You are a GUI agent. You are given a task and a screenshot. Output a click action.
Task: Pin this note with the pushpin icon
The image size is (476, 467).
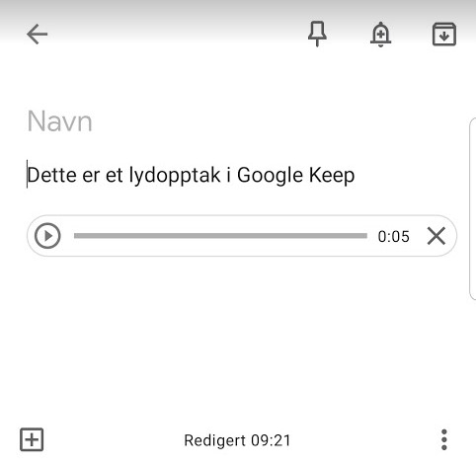[317, 34]
